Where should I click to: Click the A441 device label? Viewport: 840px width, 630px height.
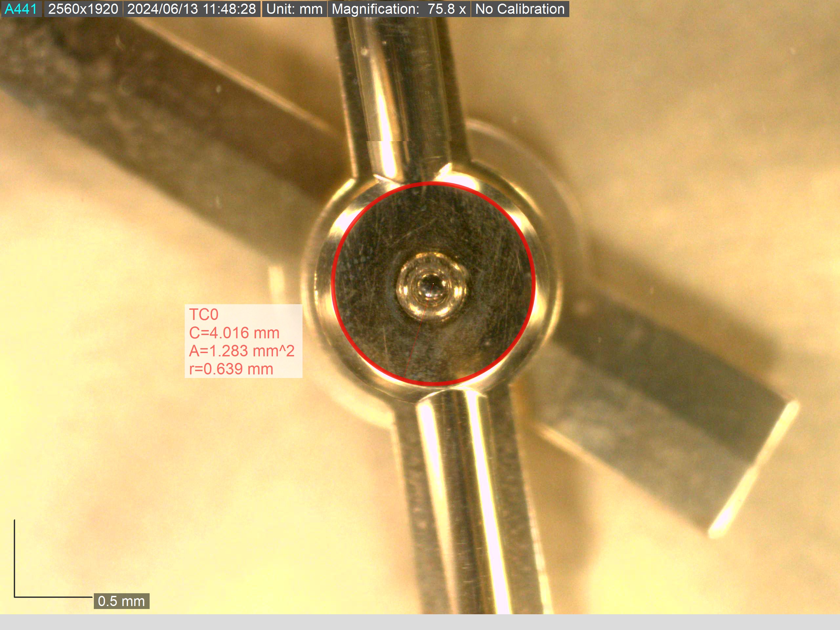(x=21, y=9)
